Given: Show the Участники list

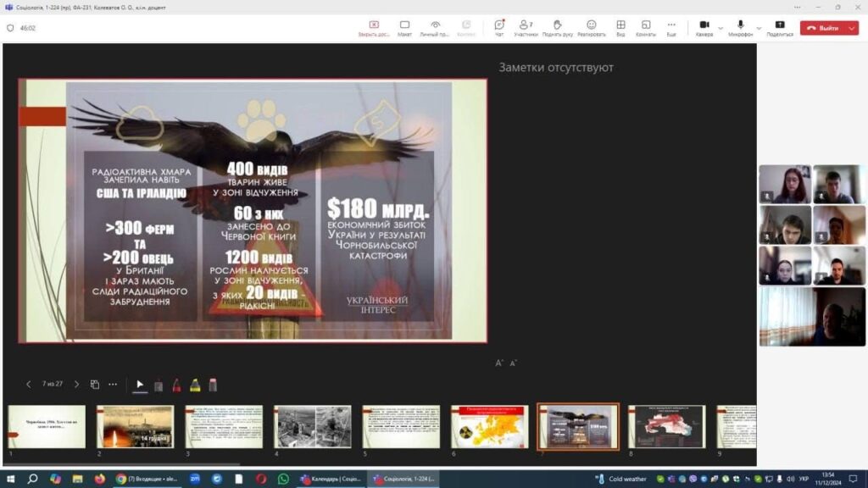Looking at the screenshot, I should click(x=526, y=28).
